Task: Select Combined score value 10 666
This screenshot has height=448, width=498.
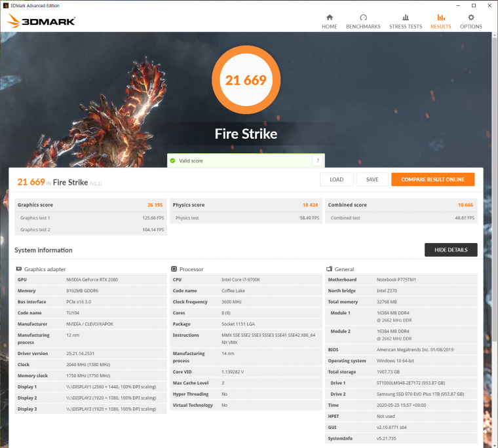Action: point(465,205)
